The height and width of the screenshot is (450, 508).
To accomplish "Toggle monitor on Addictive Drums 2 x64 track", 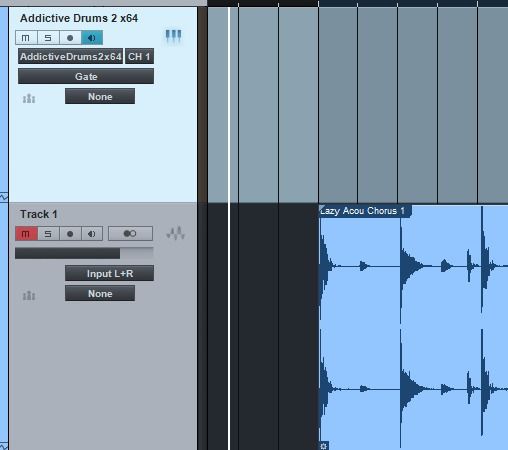I will 92,37.
